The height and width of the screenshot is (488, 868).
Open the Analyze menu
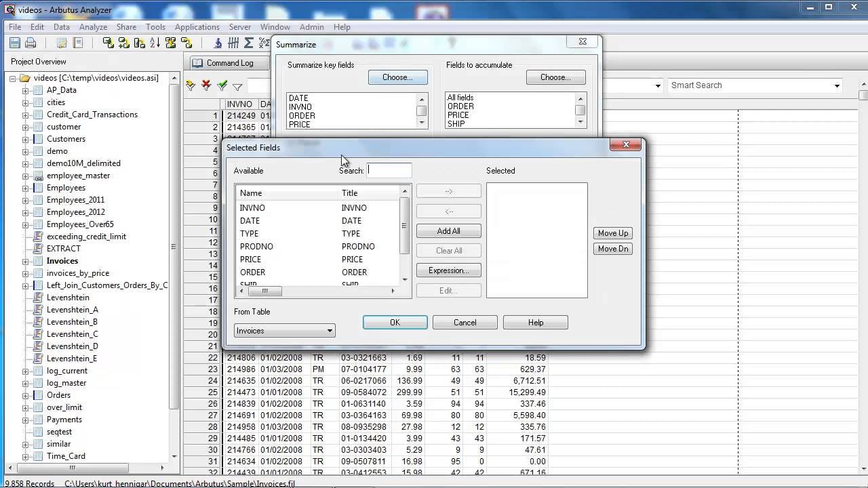click(x=93, y=27)
